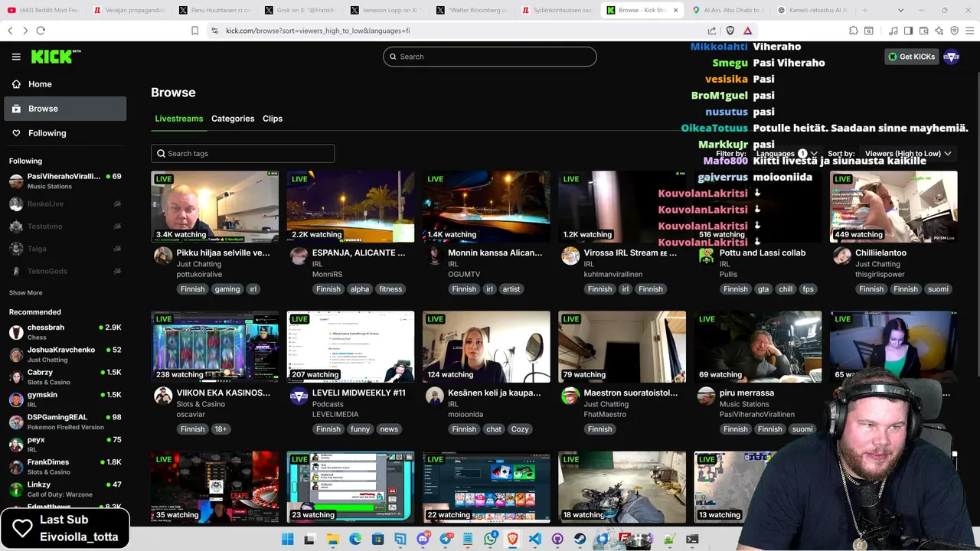Open a new browser tab
Viewport: 980px width, 551px height.
(864, 11)
